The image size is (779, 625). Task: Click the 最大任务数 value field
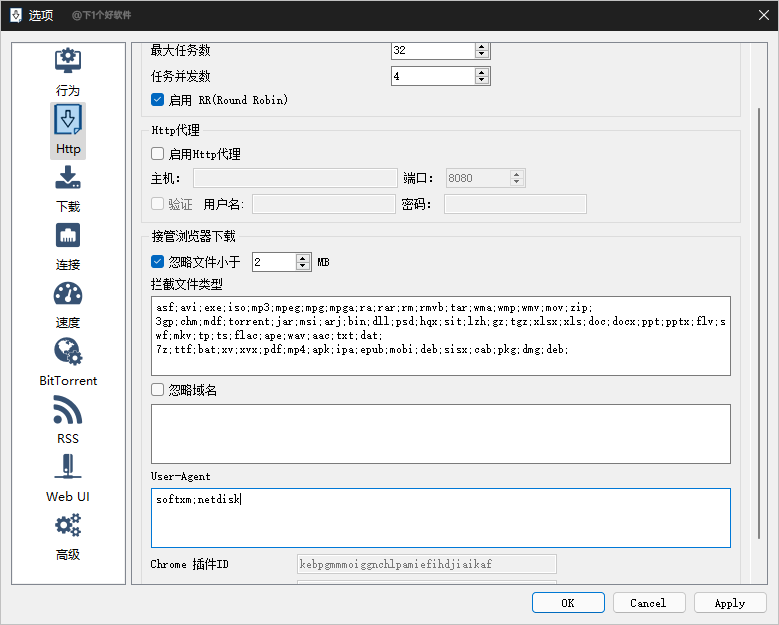tap(433, 50)
